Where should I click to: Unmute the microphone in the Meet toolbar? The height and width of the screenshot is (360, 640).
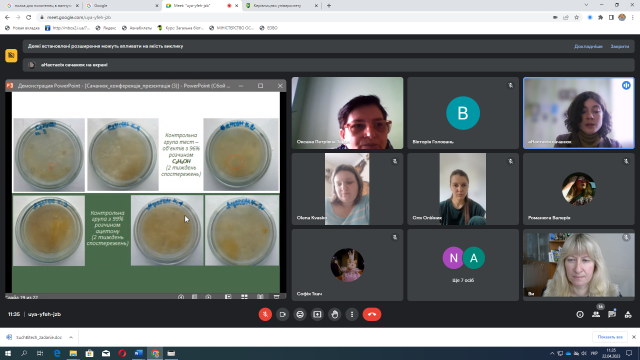click(x=265, y=314)
